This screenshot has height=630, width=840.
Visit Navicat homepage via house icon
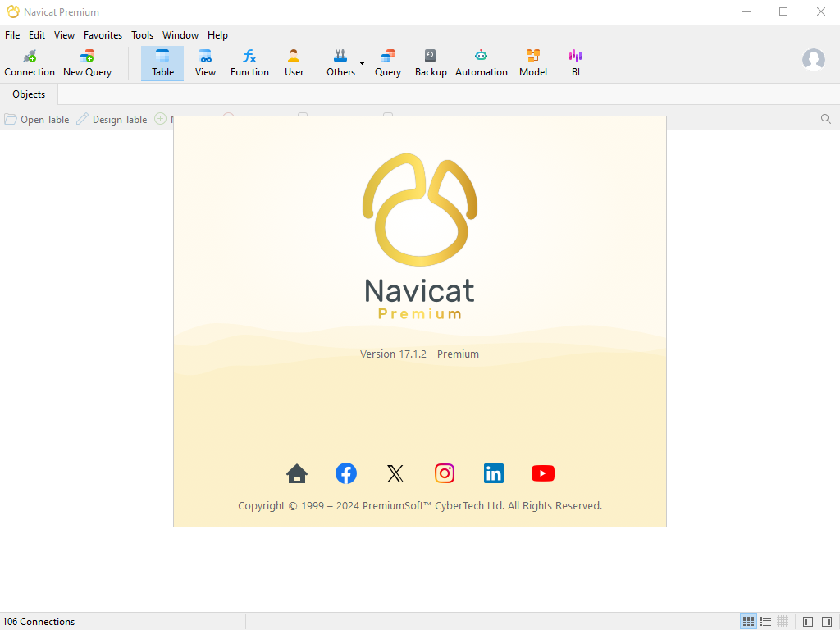click(297, 473)
